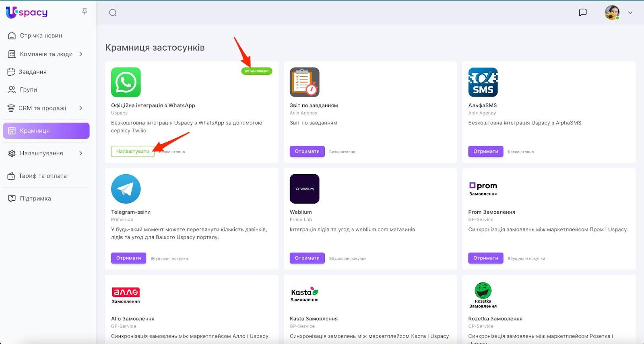The image size is (644, 344).
Task: Expand Компанія та люди submenu chevron
Action: coord(81,54)
